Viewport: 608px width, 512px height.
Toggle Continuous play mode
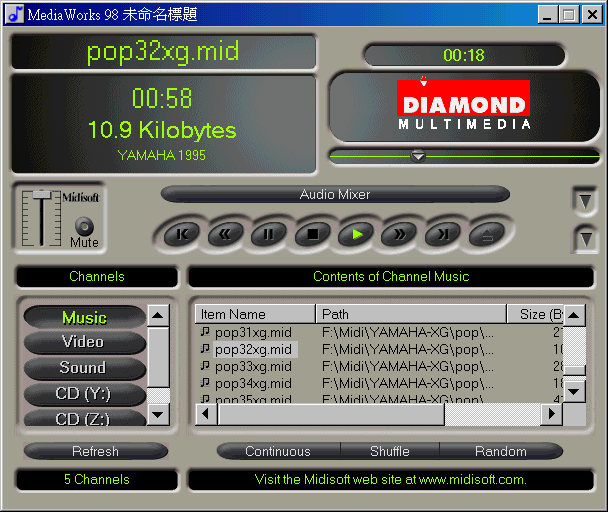(x=278, y=451)
